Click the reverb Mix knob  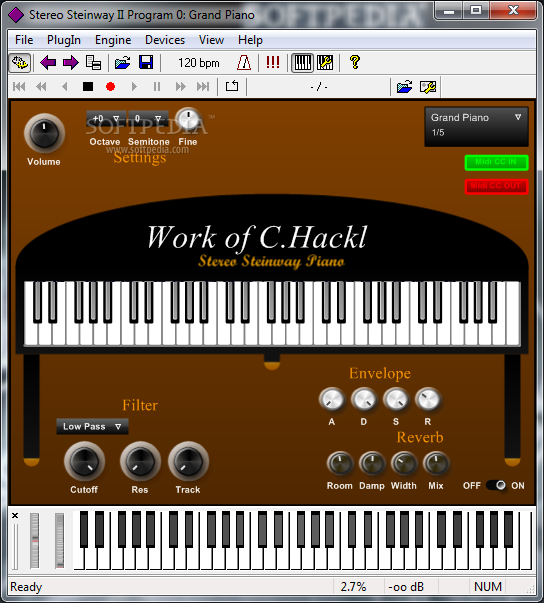click(436, 463)
